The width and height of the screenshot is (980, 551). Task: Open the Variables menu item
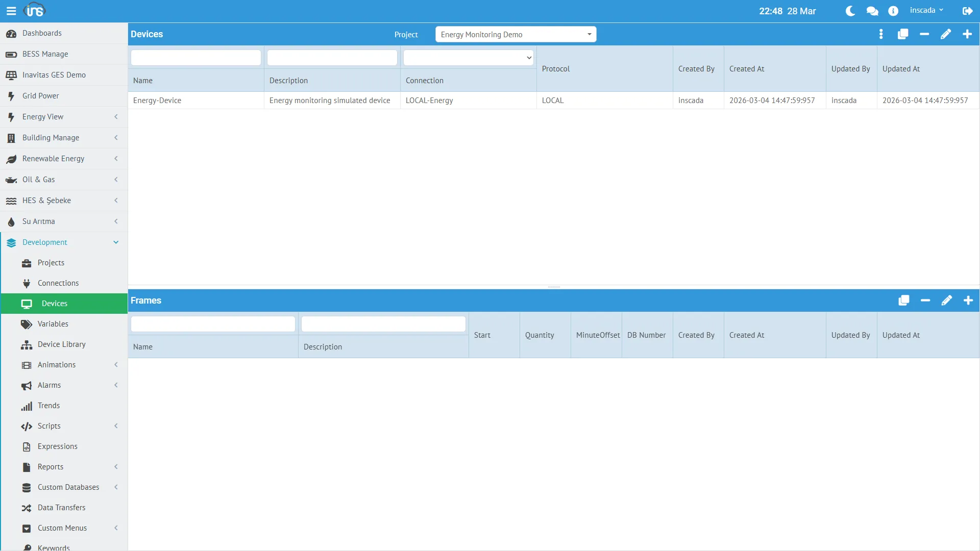coord(53,324)
